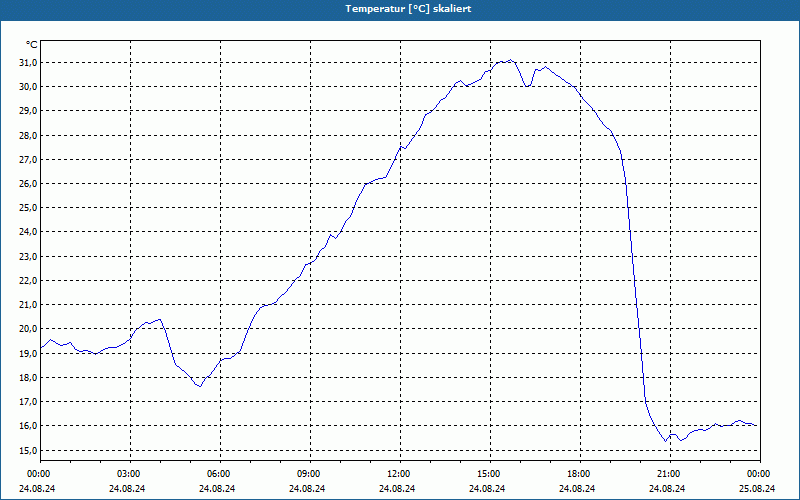Image resolution: width=800 pixels, height=500 pixels.
Task: Click the 06:00 time axis label
Action: tap(220, 474)
